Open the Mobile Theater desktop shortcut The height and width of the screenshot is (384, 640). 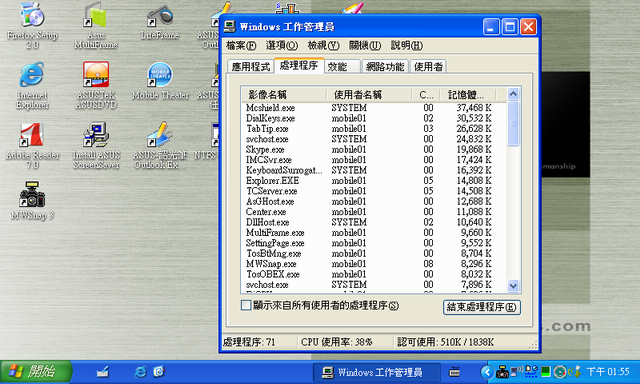coord(160,81)
